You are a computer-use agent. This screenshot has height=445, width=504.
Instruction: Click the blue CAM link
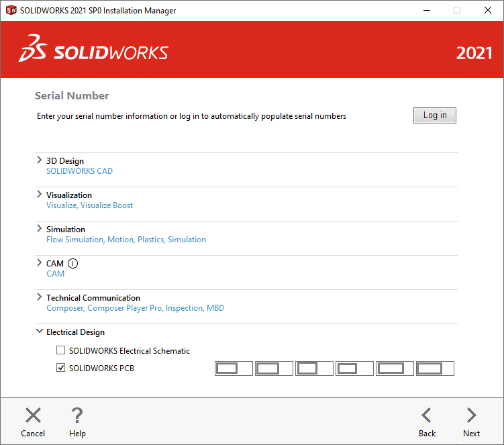tap(55, 274)
